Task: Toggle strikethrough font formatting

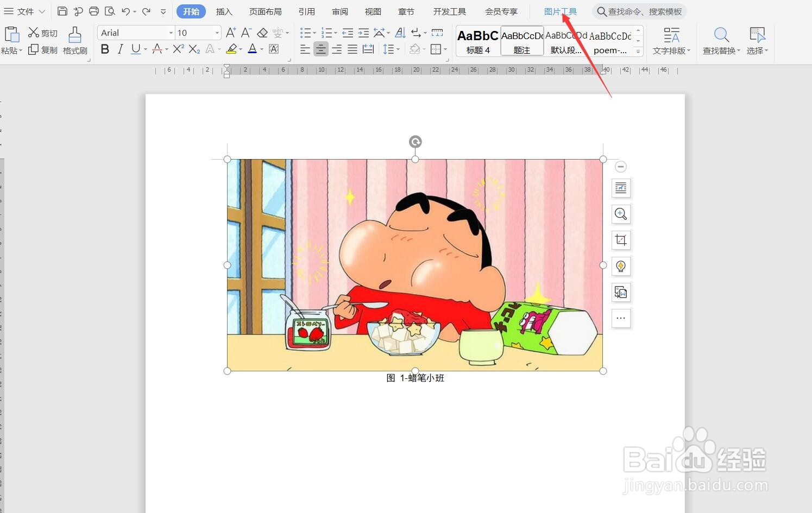Action: coord(157,49)
